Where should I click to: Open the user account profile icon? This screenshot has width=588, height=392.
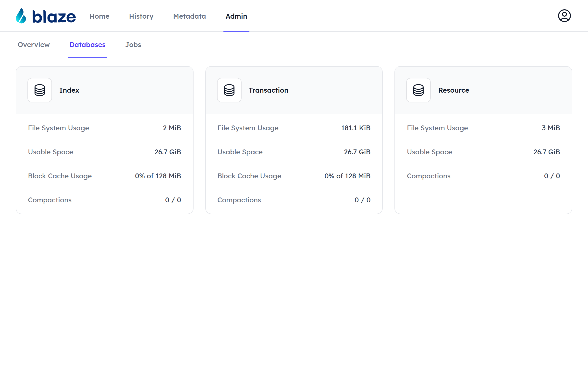point(564,16)
